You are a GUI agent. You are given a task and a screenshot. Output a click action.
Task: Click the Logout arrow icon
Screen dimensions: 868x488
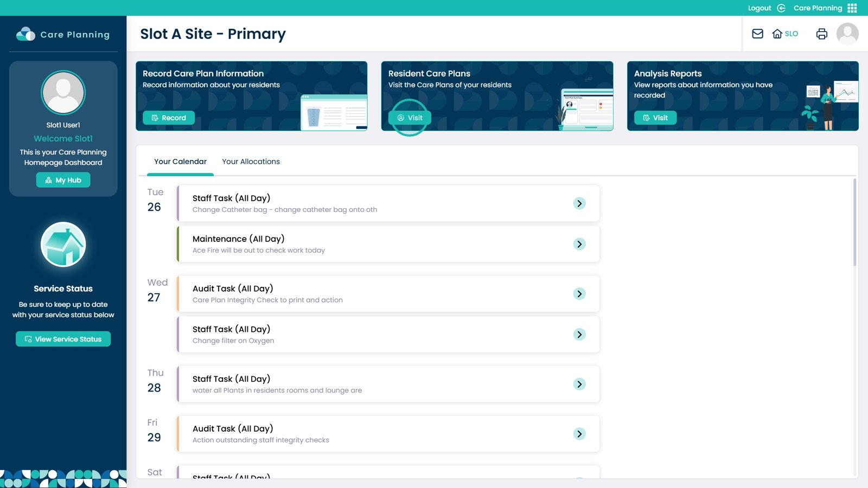pos(781,8)
